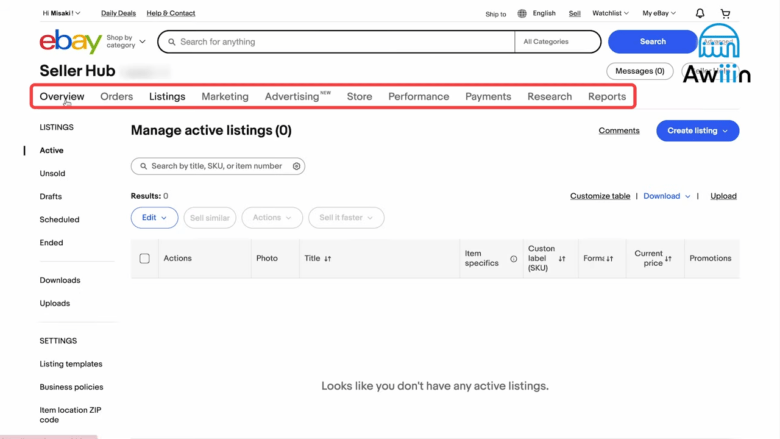780x439 pixels.
Task: Click the eBay logo
Action: tap(71, 41)
